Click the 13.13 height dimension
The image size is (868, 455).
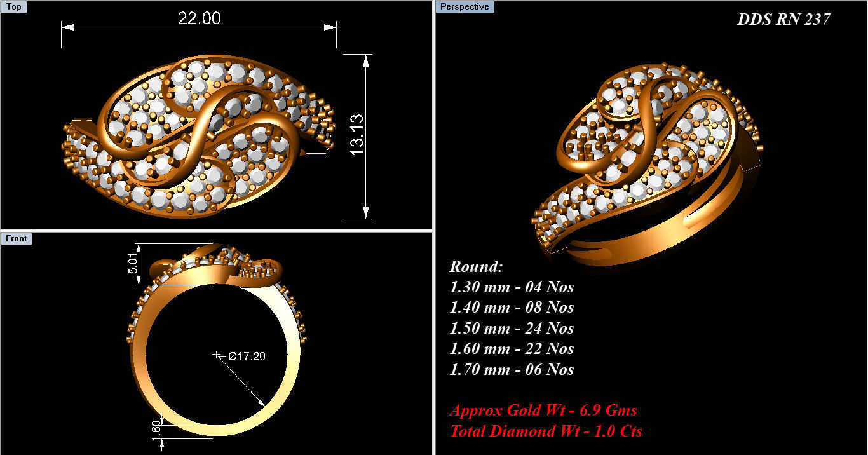click(356, 134)
